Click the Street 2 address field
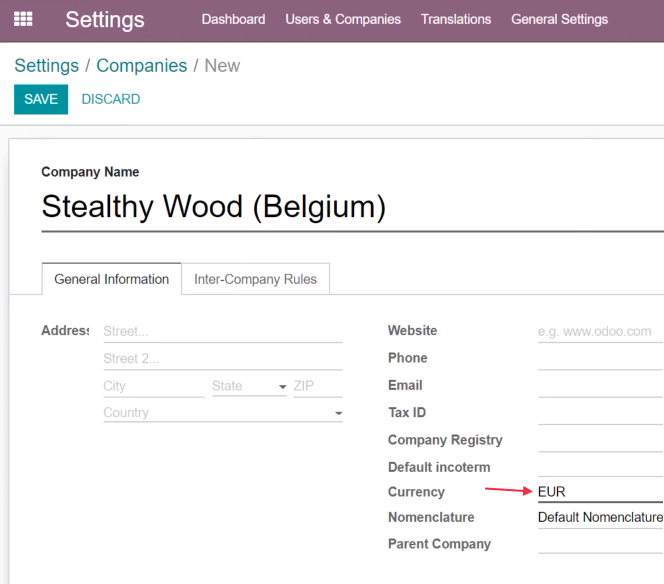The image size is (664, 584). coord(223,359)
